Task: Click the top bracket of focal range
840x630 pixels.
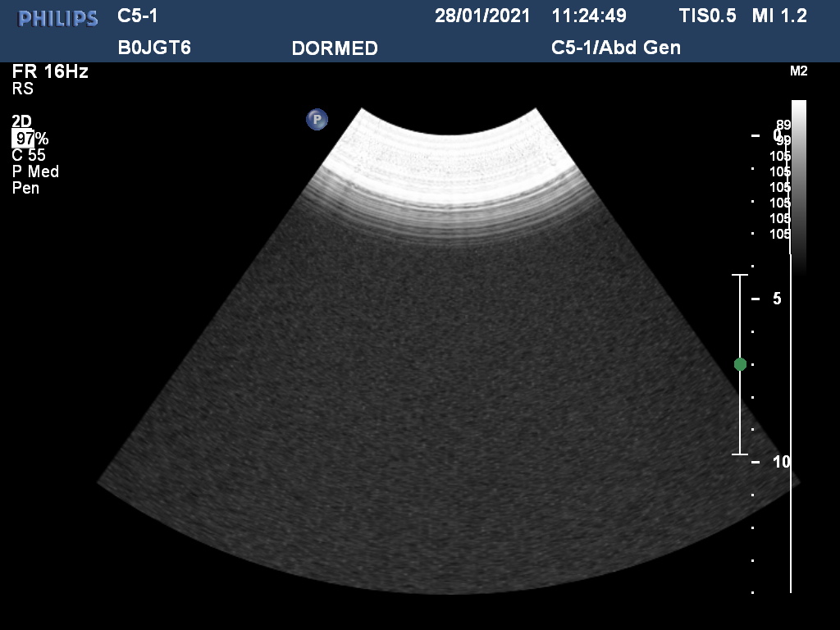Action: [740, 276]
